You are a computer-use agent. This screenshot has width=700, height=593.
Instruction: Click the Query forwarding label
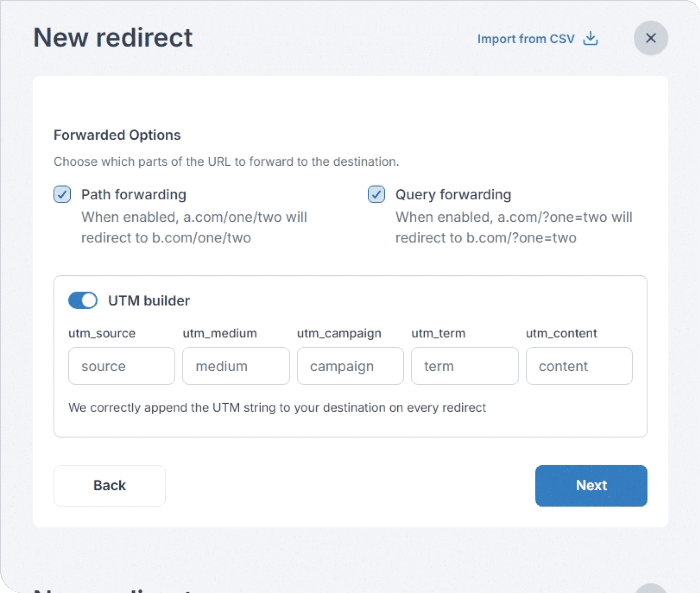pyautogui.click(x=453, y=194)
